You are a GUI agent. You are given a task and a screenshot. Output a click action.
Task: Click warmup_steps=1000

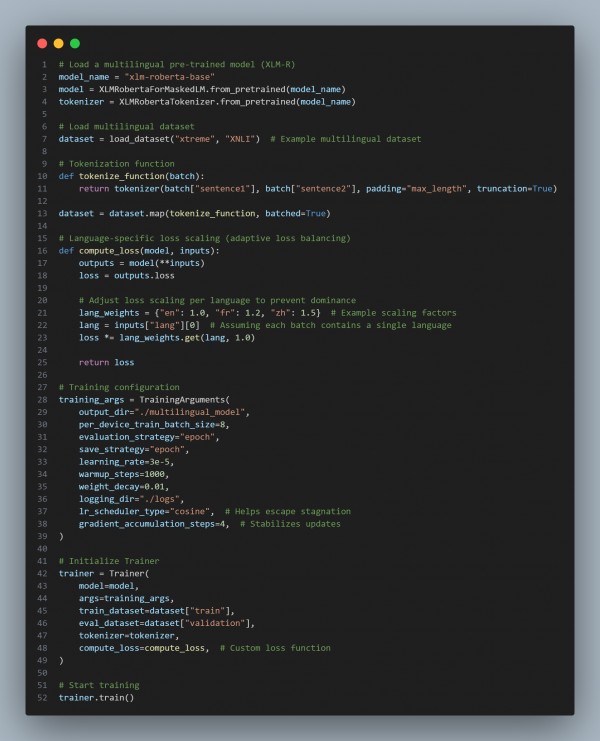pyautogui.click(x=121, y=474)
